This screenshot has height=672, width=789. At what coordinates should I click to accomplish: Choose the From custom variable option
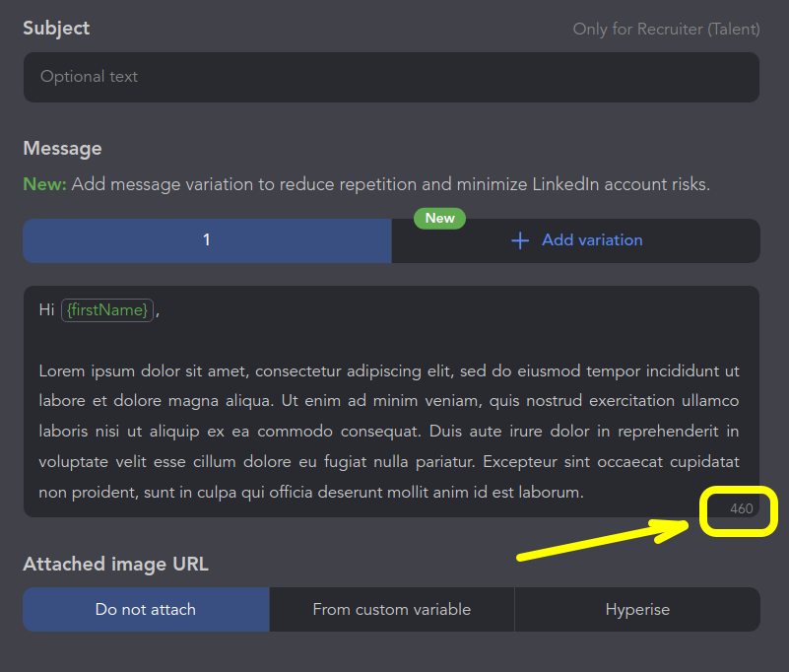pyautogui.click(x=391, y=609)
